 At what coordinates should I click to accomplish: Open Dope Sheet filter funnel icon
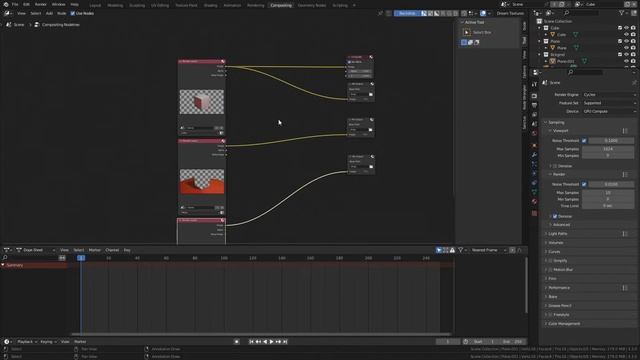click(461, 250)
